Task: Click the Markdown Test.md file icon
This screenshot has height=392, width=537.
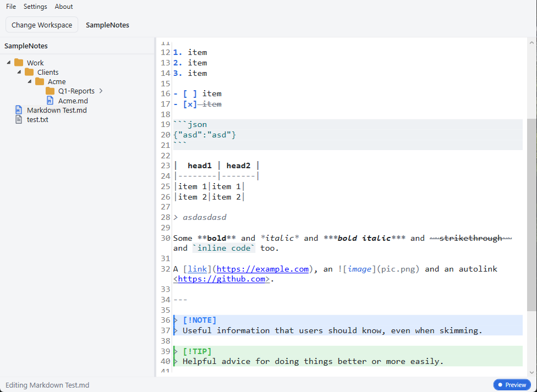Action: [x=19, y=110]
